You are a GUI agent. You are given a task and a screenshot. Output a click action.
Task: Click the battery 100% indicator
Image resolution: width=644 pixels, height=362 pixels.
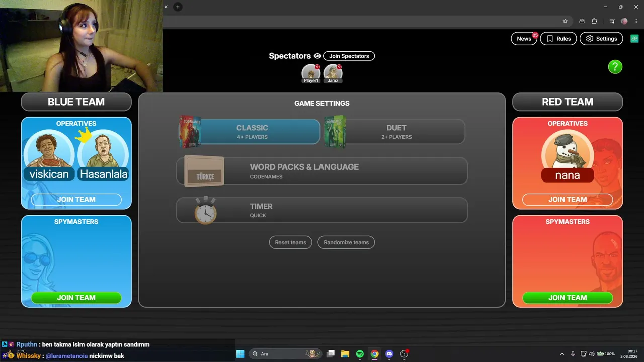click(x=606, y=354)
